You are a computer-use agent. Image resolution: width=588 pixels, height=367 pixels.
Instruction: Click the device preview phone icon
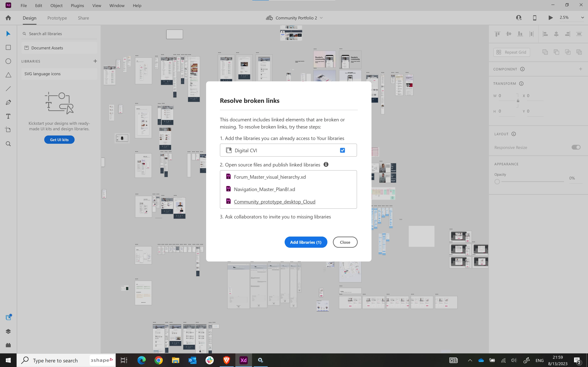(x=535, y=18)
